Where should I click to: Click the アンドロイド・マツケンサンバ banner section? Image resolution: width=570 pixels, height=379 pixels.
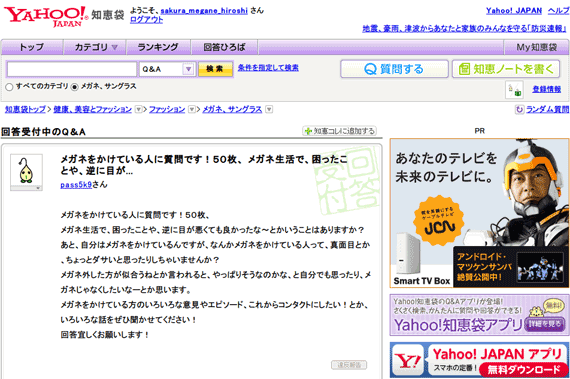pos(510,267)
